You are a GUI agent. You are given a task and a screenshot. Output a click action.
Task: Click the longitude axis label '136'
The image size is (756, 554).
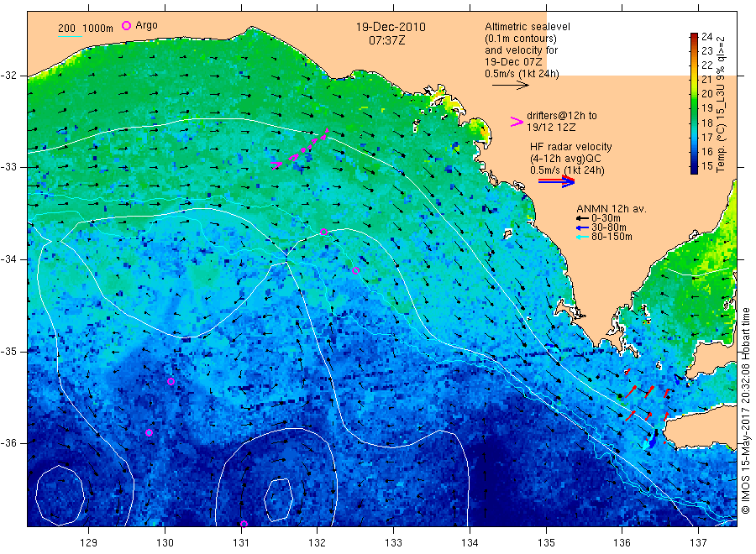point(622,543)
